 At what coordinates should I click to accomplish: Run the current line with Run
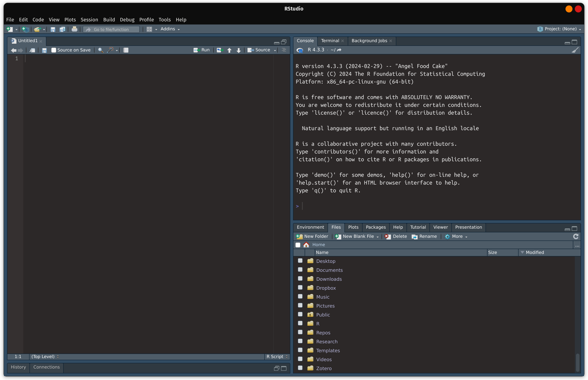coord(202,50)
